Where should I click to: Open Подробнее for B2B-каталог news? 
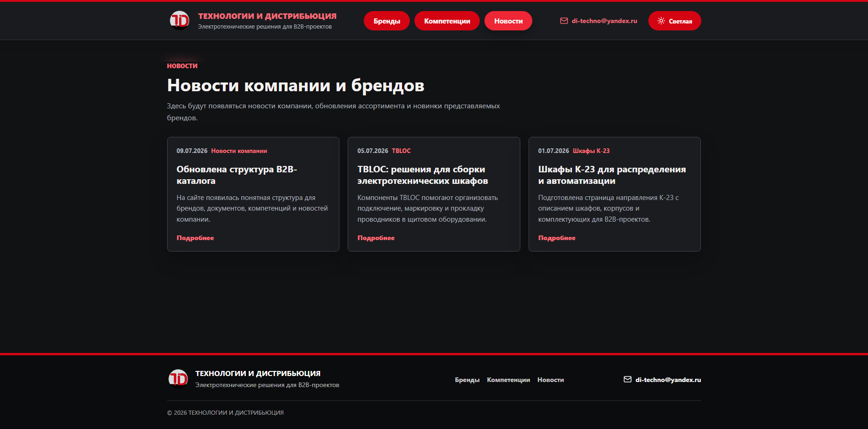click(x=195, y=238)
